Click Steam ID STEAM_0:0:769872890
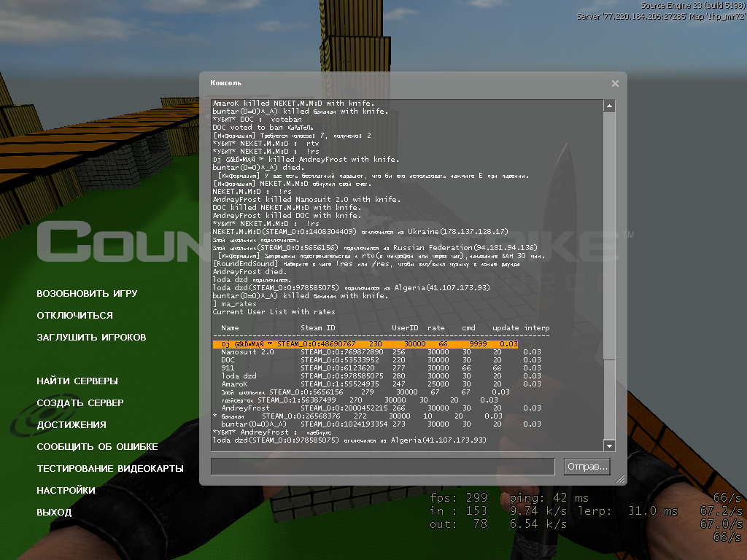Image resolution: width=747 pixels, height=560 pixels. tap(341, 352)
